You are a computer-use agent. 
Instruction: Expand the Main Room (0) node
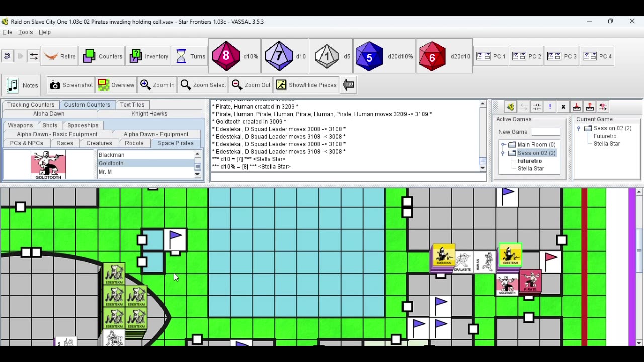(503, 145)
